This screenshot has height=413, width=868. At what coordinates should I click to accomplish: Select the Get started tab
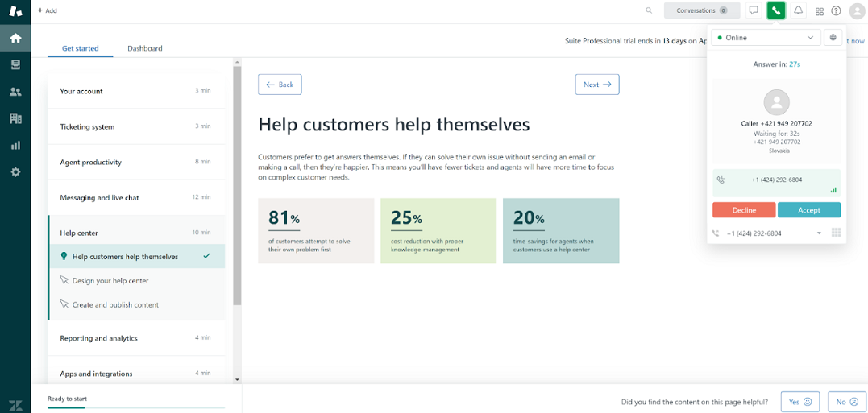click(x=80, y=48)
